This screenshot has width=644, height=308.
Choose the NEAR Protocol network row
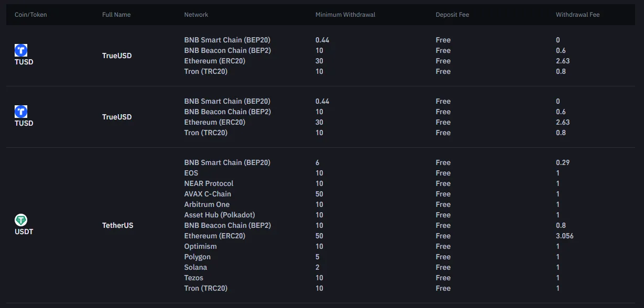pos(209,183)
